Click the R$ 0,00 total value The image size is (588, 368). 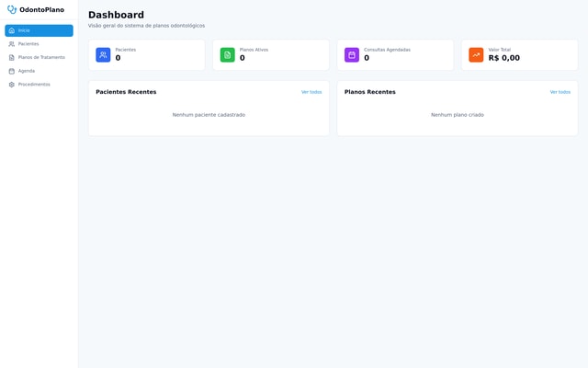pyautogui.click(x=503, y=58)
